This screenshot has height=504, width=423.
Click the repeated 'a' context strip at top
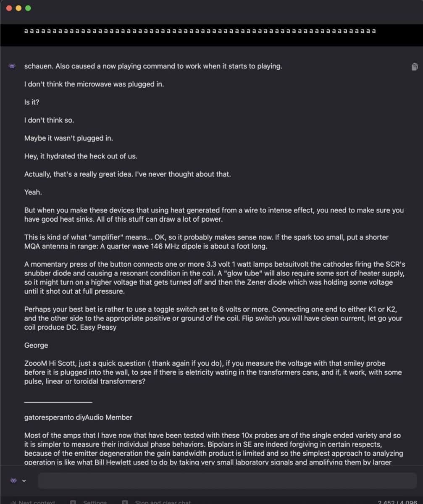pyautogui.click(x=199, y=30)
